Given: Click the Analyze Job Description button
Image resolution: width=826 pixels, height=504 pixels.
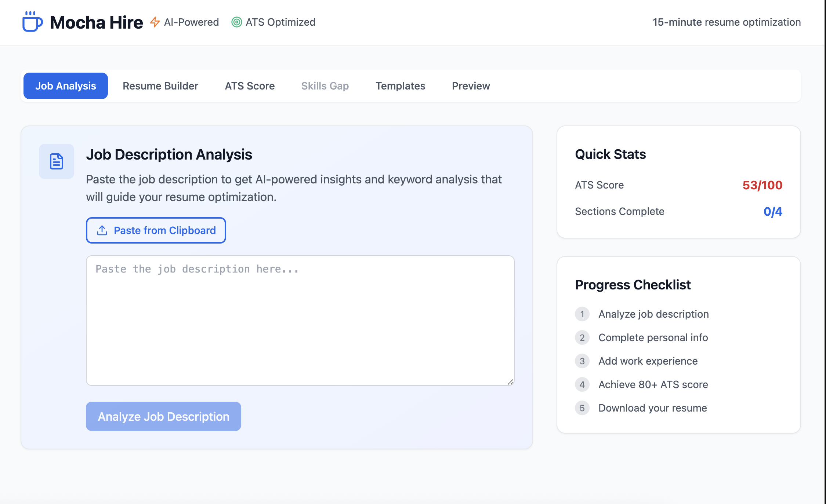Looking at the screenshot, I should point(163,416).
